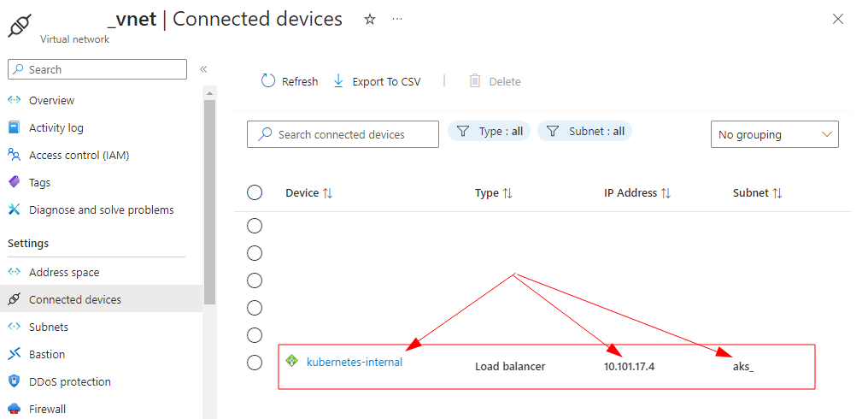Click Export To CSV button label

tap(386, 81)
